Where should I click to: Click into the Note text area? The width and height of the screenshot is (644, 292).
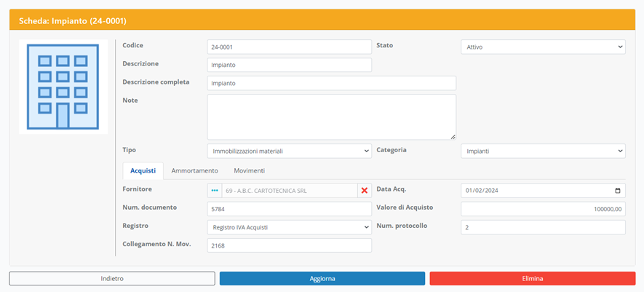click(x=331, y=117)
